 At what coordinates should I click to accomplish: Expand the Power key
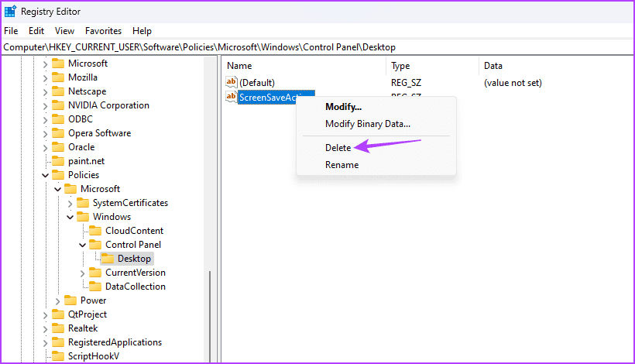tap(58, 300)
